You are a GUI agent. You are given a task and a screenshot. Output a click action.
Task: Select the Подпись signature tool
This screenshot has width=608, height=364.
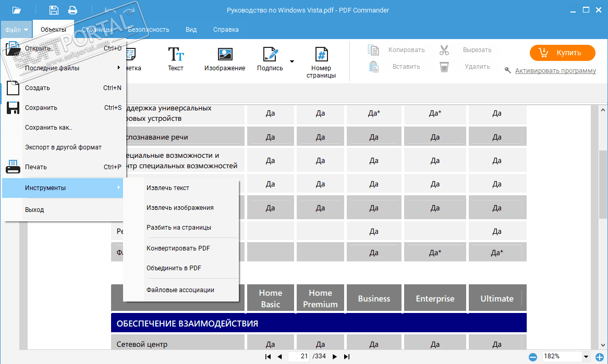tap(270, 59)
